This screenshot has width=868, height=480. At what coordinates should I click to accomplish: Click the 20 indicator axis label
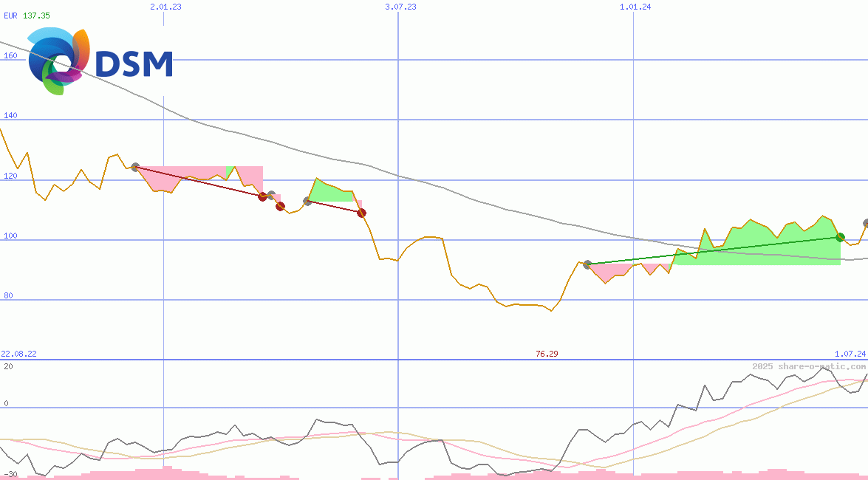(x=8, y=366)
